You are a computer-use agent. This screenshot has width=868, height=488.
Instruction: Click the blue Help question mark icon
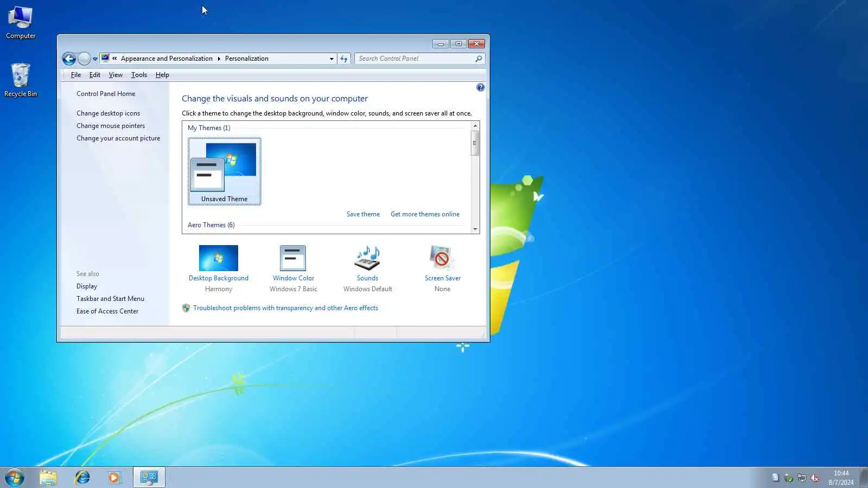(x=480, y=87)
